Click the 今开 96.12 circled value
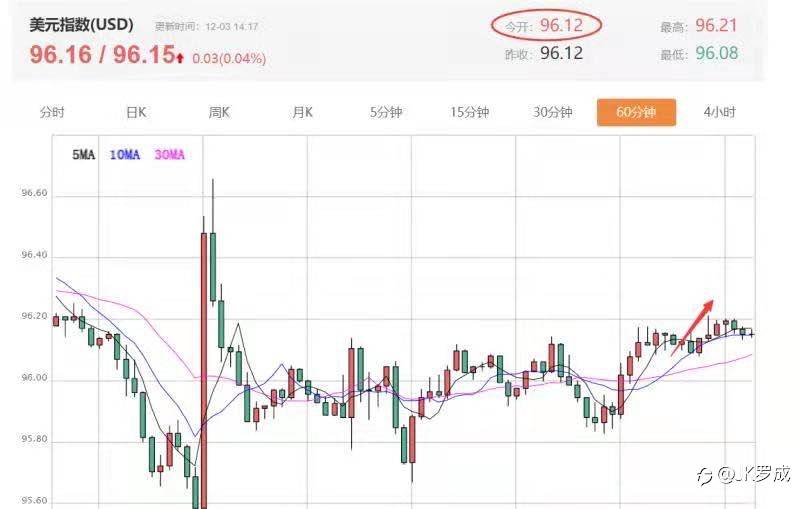The image size is (800, 509). 546,25
